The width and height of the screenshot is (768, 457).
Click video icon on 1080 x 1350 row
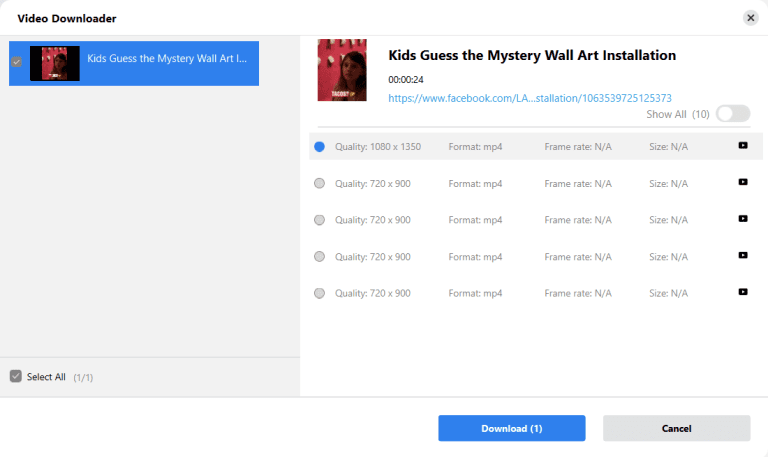[x=743, y=146]
